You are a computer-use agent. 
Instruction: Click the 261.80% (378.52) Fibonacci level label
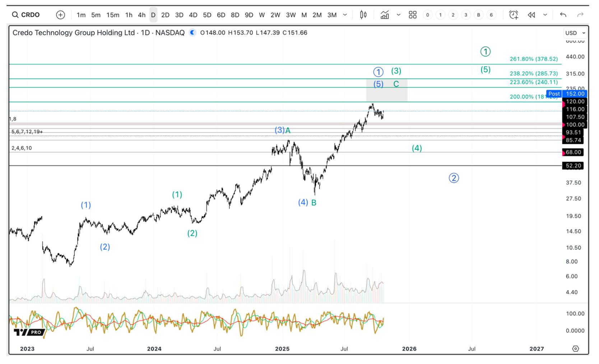(x=534, y=59)
